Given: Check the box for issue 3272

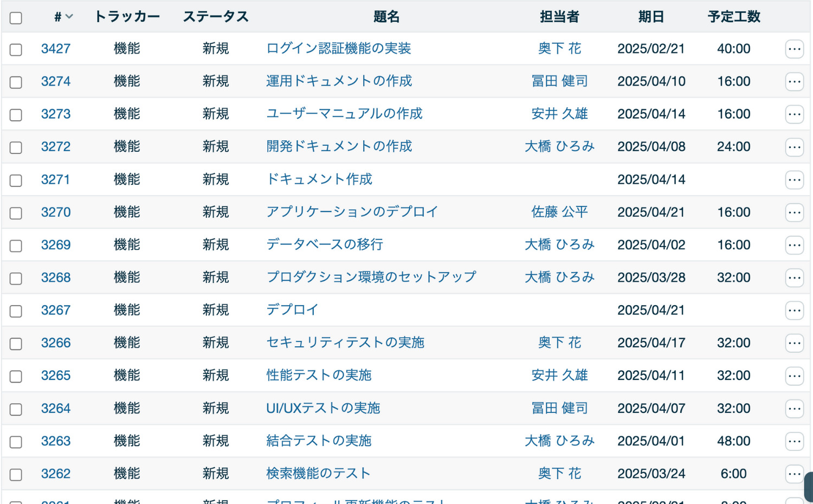Looking at the screenshot, I should 16,148.
